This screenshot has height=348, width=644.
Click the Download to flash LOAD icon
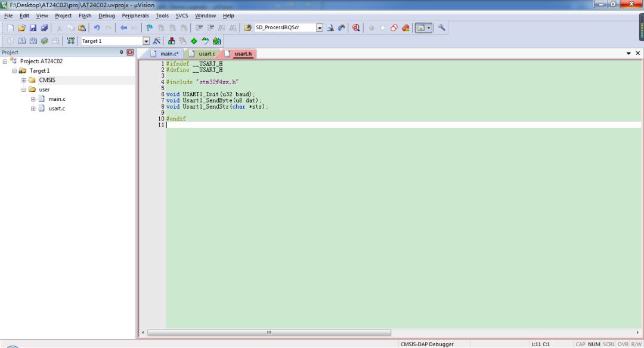coord(71,41)
